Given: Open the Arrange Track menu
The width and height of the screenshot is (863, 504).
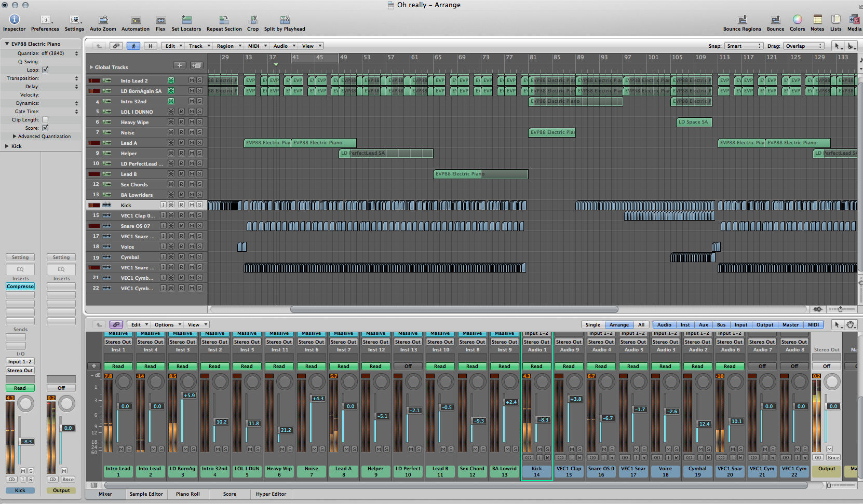Looking at the screenshot, I should (x=199, y=46).
